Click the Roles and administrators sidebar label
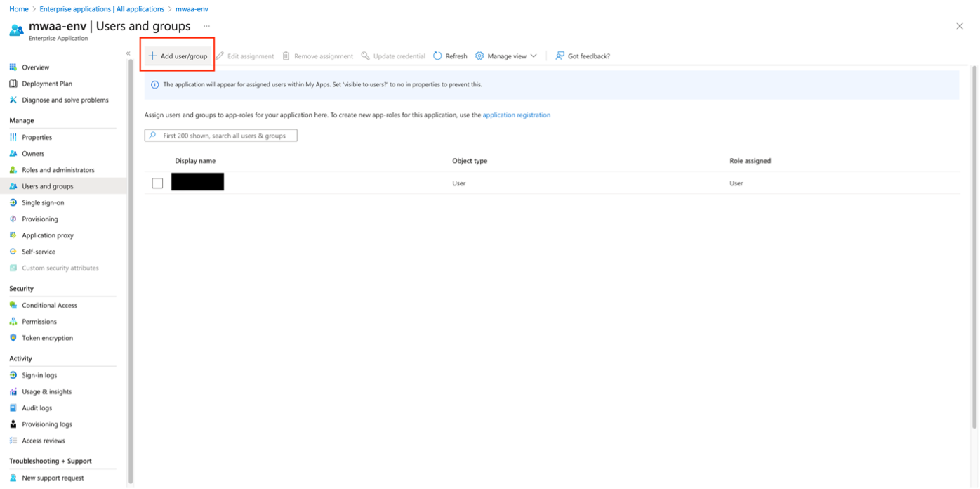980x489 pixels. coord(58,170)
